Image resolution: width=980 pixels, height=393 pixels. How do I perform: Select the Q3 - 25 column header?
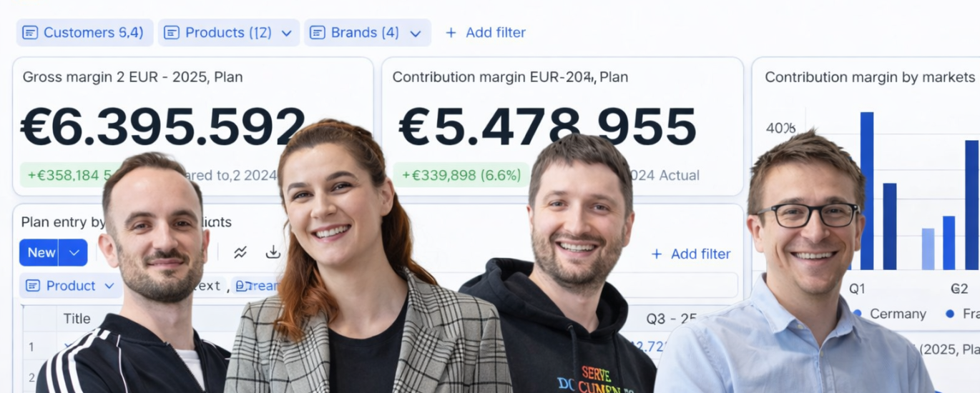tap(670, 319)
